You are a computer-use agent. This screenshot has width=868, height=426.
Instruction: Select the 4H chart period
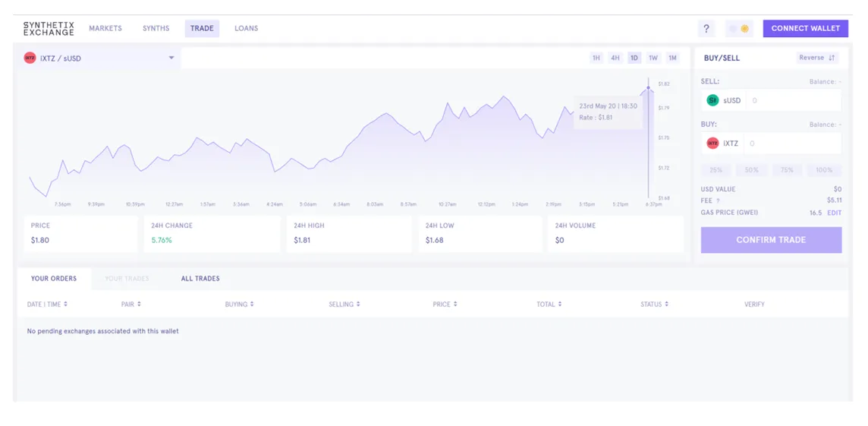pyautogui.click(x=615, y=58)
